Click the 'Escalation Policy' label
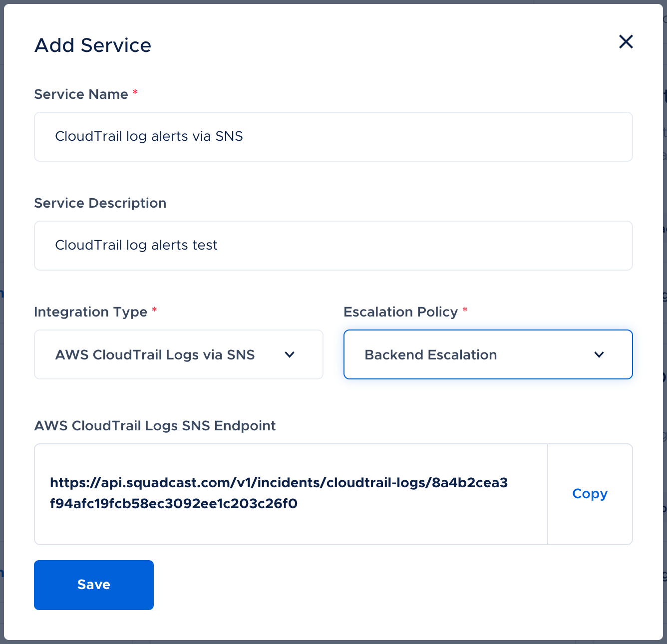 401,312
